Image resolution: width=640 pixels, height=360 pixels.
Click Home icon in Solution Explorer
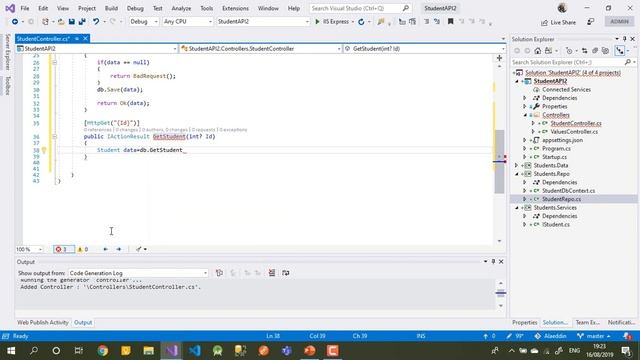point(538,51)
